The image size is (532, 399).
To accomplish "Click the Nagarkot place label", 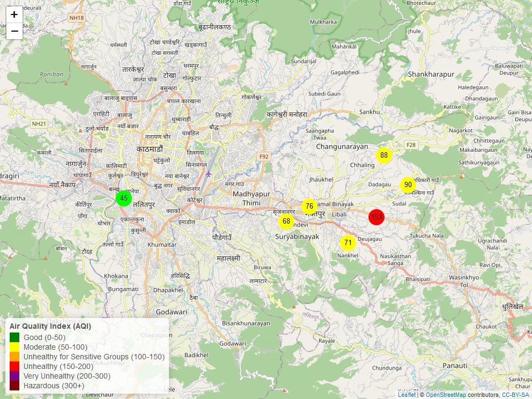I will 461,131.
